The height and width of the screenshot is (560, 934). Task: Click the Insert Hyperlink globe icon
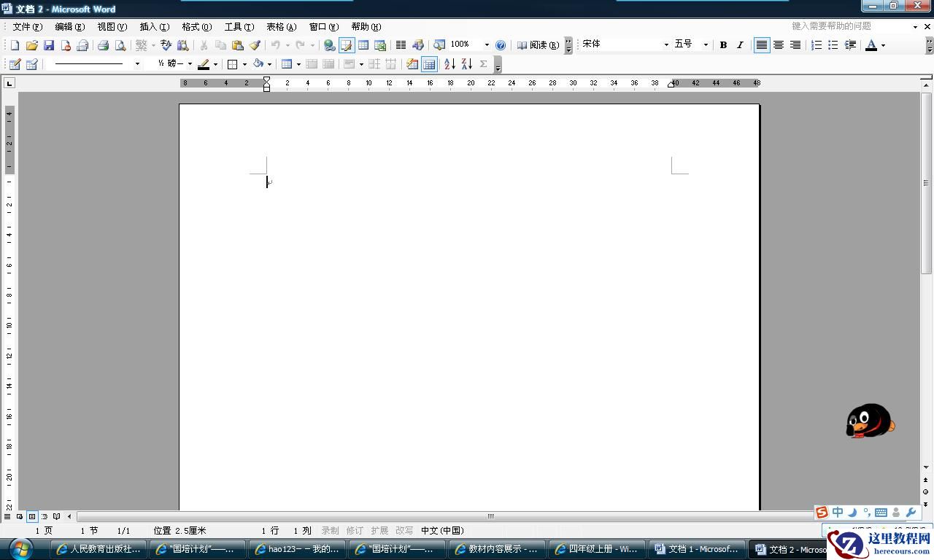click(329, 45)
